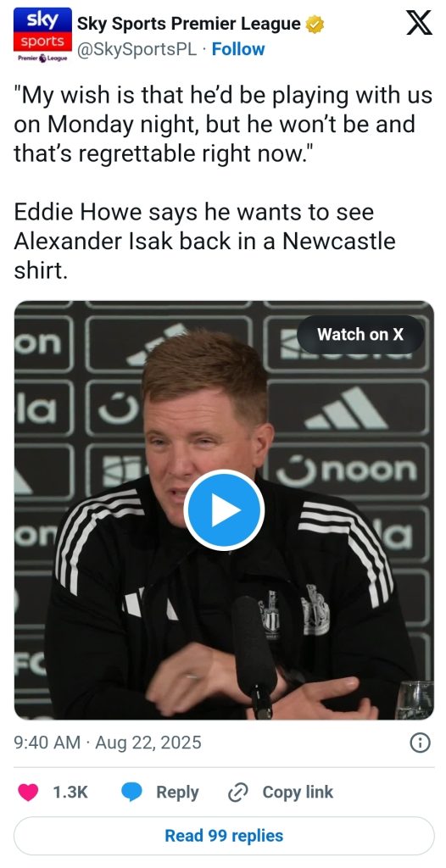Play the Eddie Howe video
The image size is (446, 868).
coord(224,510)
